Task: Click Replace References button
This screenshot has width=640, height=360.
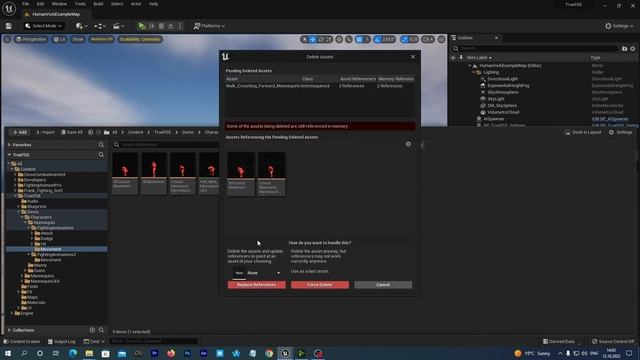Action: tap(256, 284)
